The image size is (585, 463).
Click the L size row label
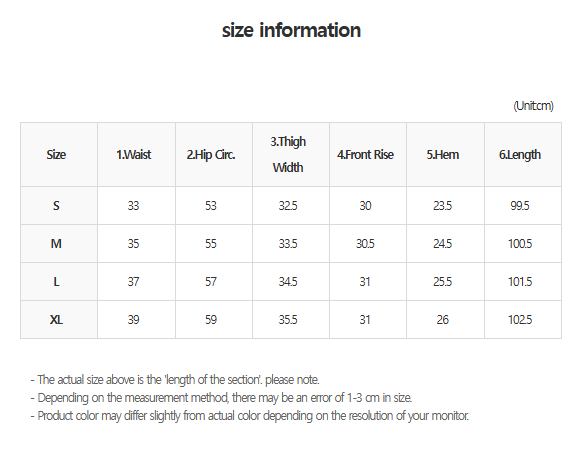(56, 282)
